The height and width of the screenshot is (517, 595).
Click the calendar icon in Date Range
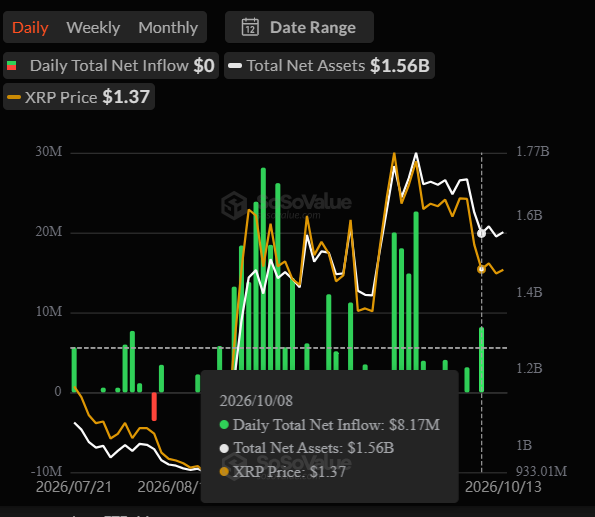pyautogui.click(x=250, y=27)
